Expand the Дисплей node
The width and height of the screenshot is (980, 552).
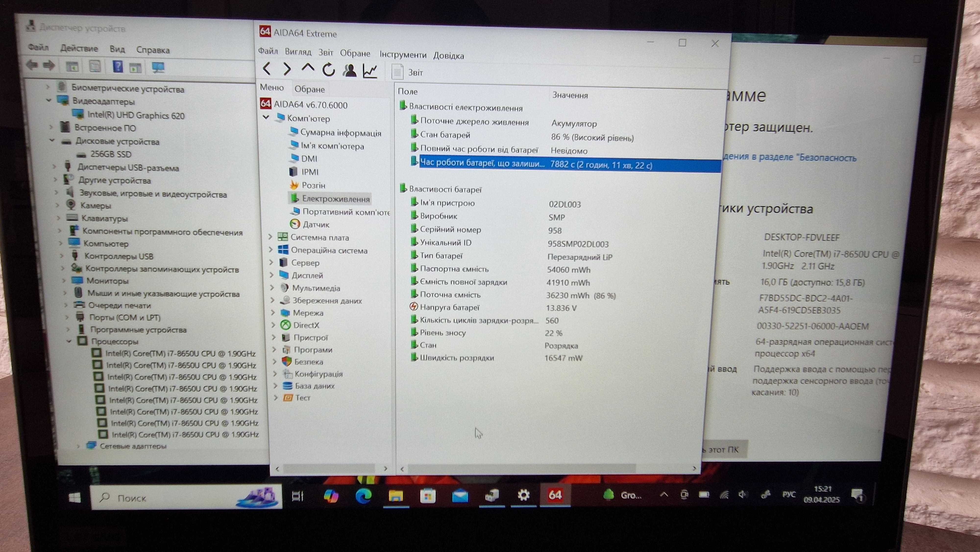tap(271, 275)
